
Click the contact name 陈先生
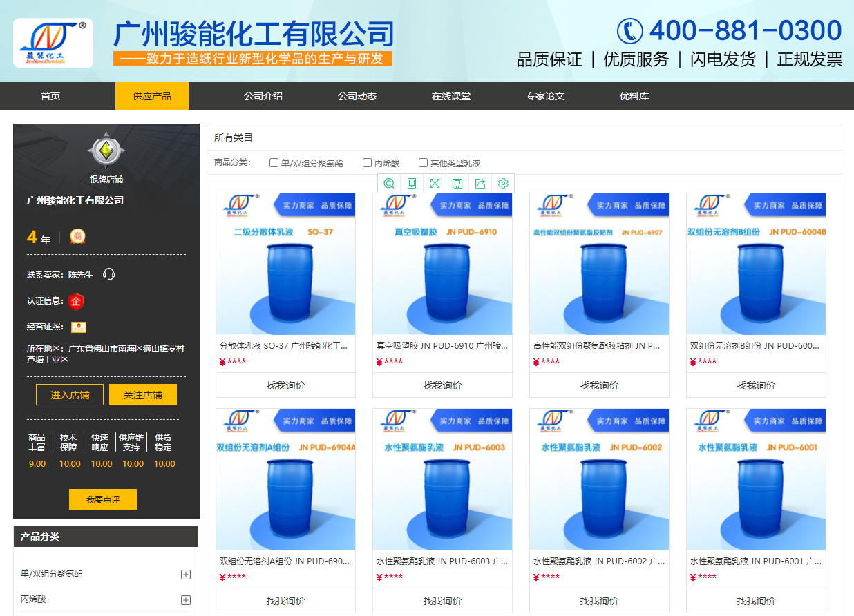tap(81, 274)
